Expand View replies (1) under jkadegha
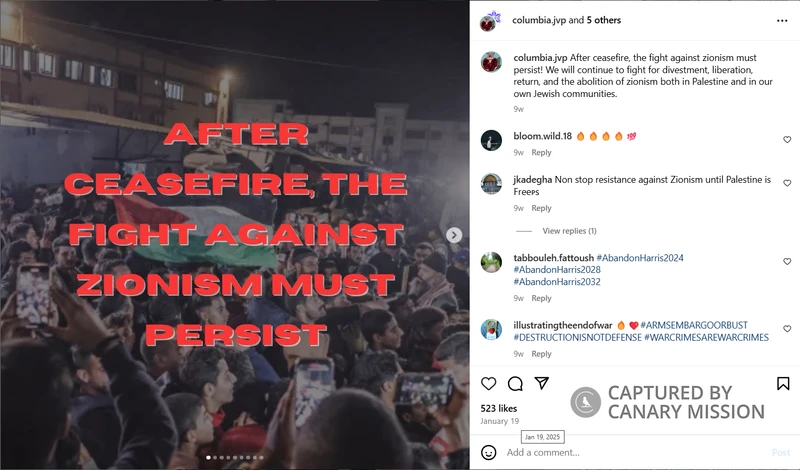800x470 pixels. coord(569,231)
